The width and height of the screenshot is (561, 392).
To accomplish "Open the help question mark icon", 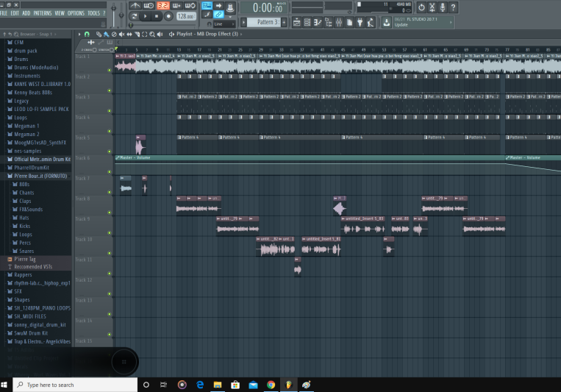I will 454,7.
